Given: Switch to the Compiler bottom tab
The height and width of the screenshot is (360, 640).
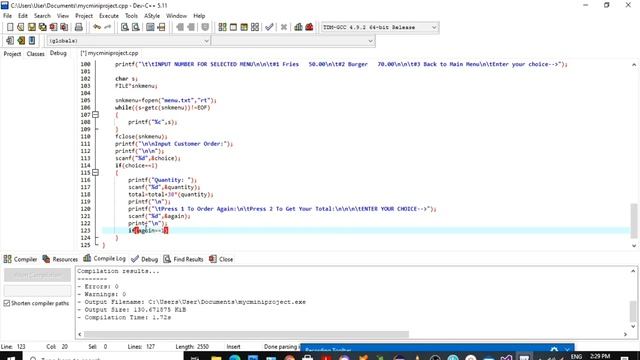Looking at the screenshot, I should coord(20,259).
